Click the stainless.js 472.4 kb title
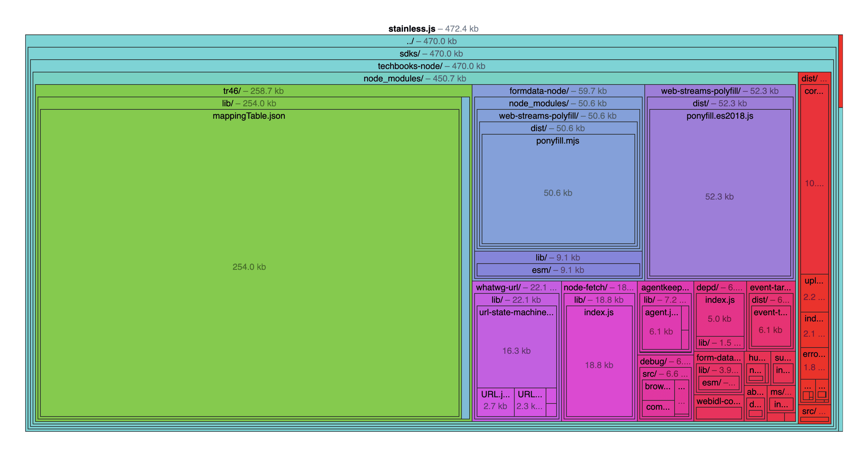Screen dimensions: 868x457 (433, 29)
